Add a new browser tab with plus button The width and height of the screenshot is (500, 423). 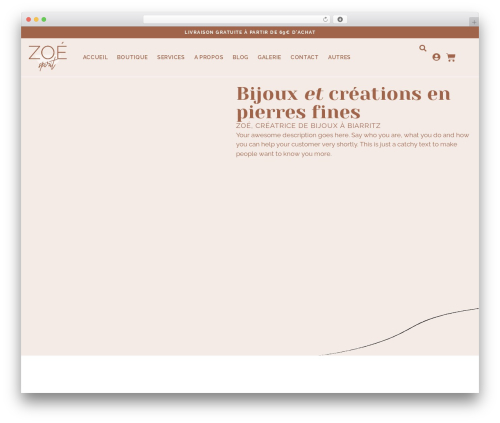[x=474, y=22]
